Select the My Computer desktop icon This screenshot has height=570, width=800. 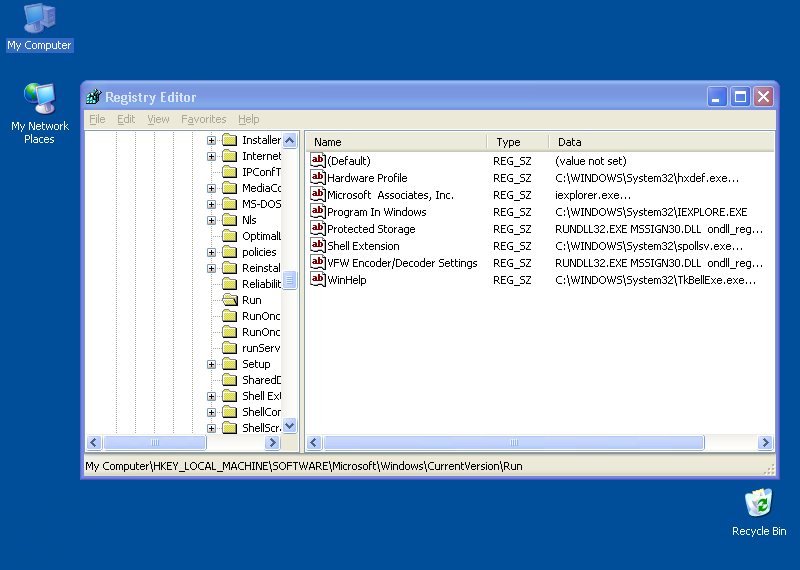pos(39,27)
